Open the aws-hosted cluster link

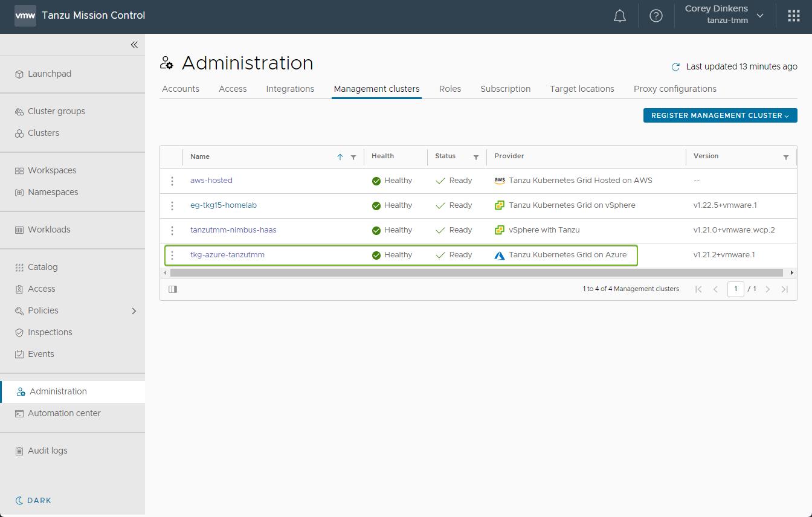click(211, 181)
